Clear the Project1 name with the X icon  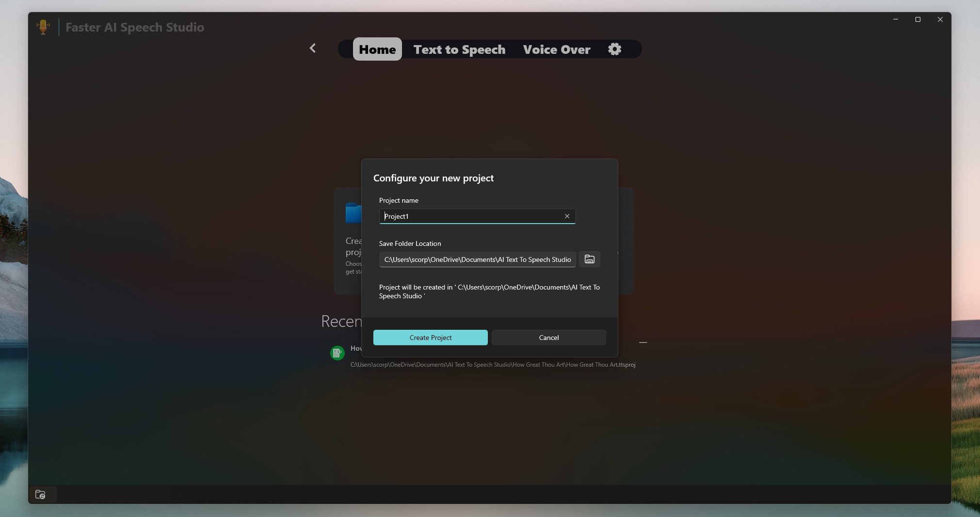tap(566, 216)
